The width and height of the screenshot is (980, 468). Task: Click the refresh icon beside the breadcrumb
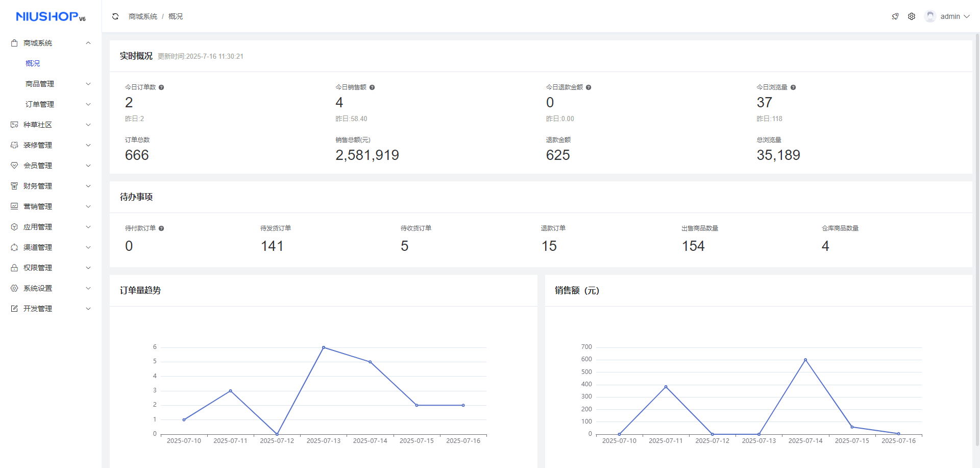pos(115,16)
